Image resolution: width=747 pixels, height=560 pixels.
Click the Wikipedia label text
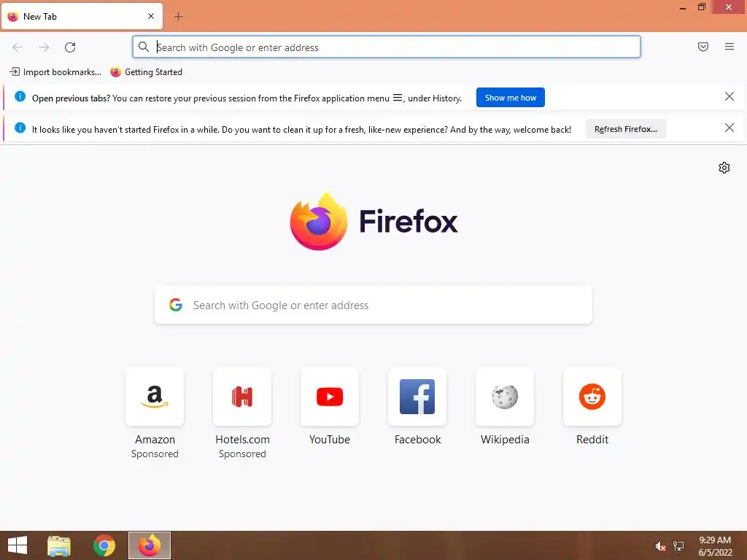point(505,440)
